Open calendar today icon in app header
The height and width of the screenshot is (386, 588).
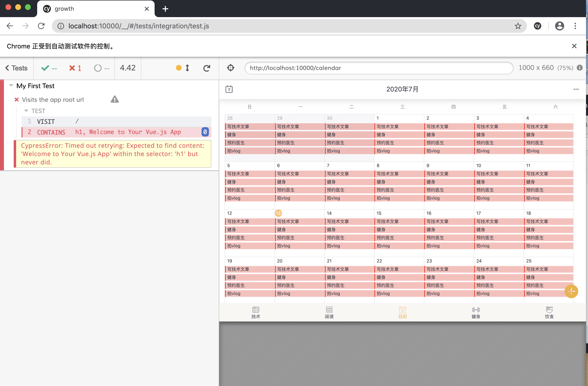pos(229,89)
